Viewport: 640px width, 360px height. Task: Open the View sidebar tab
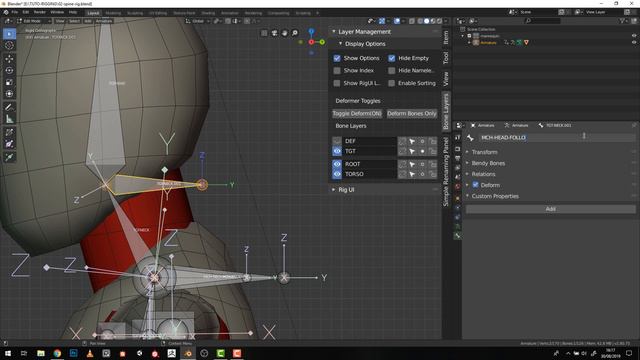click(446, 78)
